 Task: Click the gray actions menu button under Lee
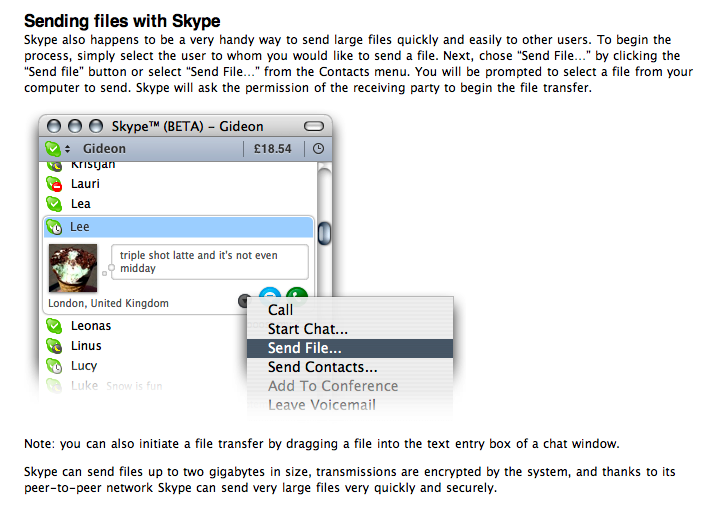tap(244, 300)
